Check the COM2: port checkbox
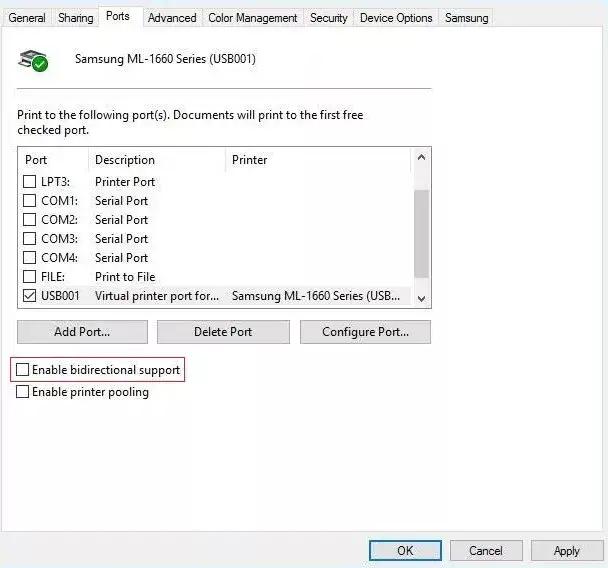 click(29, 219)
